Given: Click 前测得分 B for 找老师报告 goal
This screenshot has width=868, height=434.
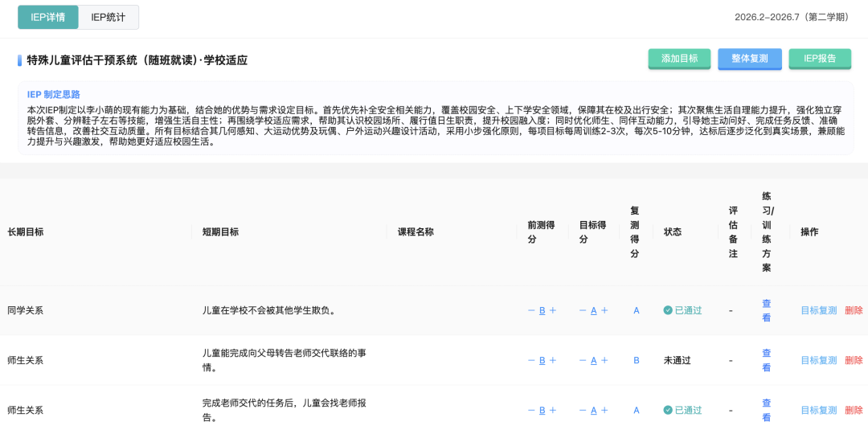Looking at the screenshot, I should coord(542,410).
